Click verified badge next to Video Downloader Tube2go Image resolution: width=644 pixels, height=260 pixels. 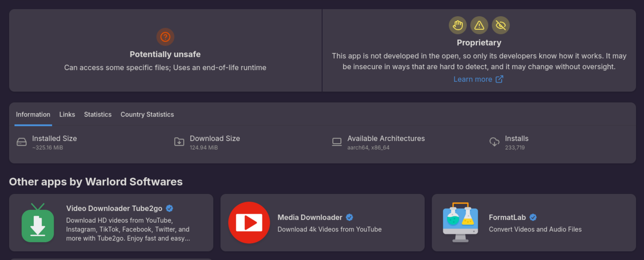coord(169,208)
